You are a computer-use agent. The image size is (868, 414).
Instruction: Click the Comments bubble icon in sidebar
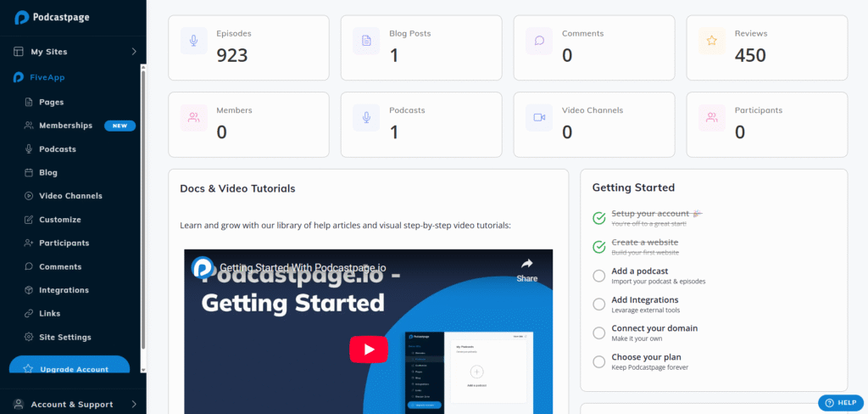[28, 266]
